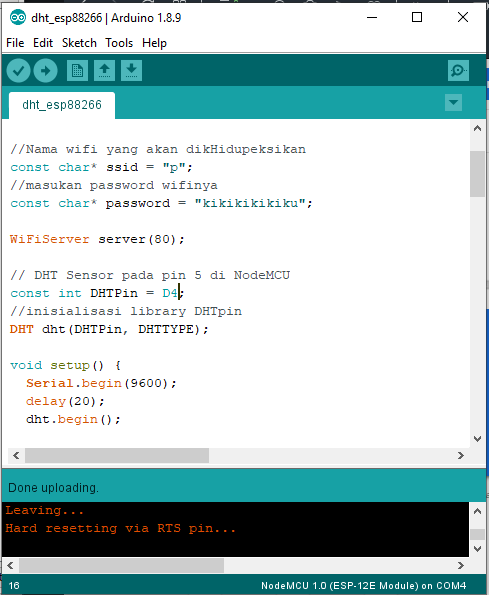This screenshot has height=595, width=489.
Task: Click console horizontal scrollbar left arrow
Action: (x=10, y=565)
